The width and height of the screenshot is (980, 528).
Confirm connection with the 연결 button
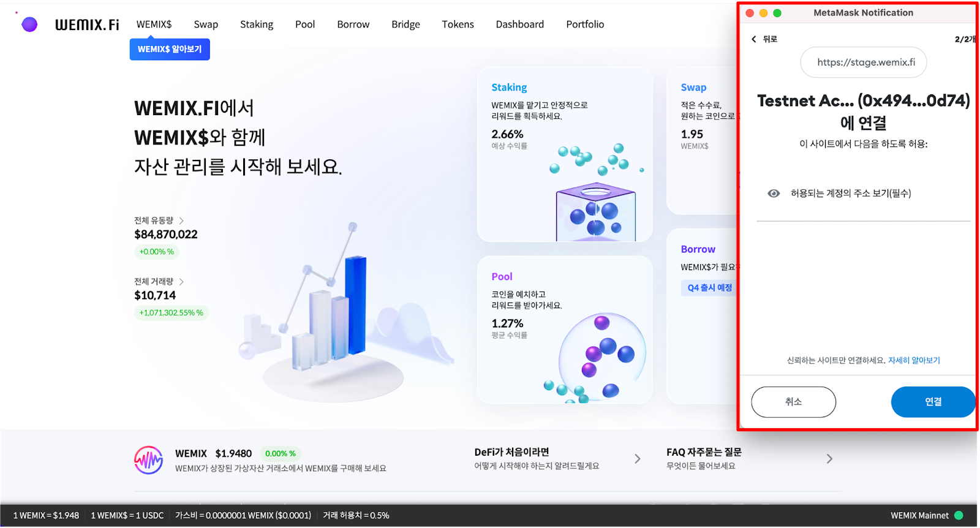point(933,402)
